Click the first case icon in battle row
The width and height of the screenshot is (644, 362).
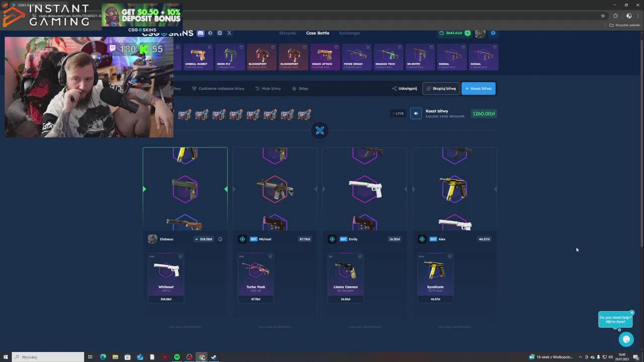click(185, 115)
